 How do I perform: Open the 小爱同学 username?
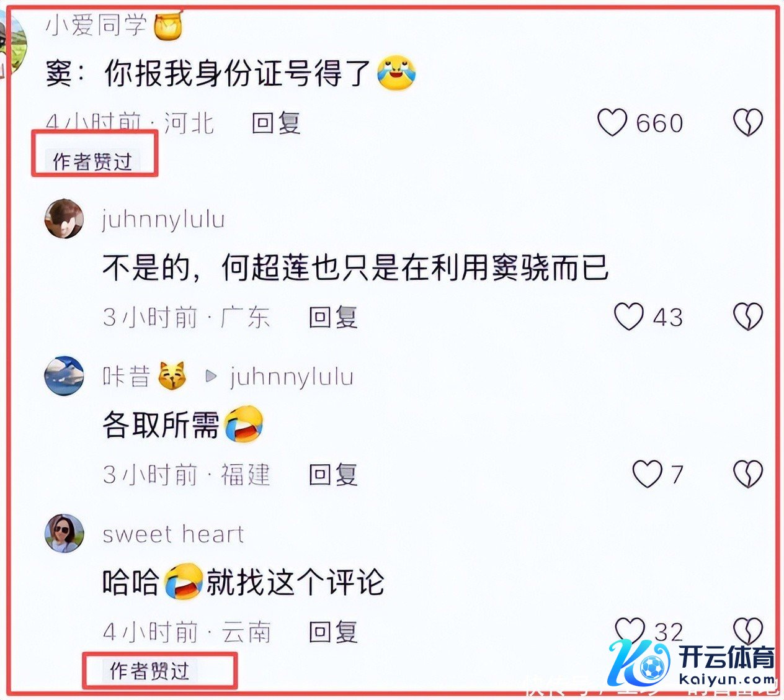(96, 25)
